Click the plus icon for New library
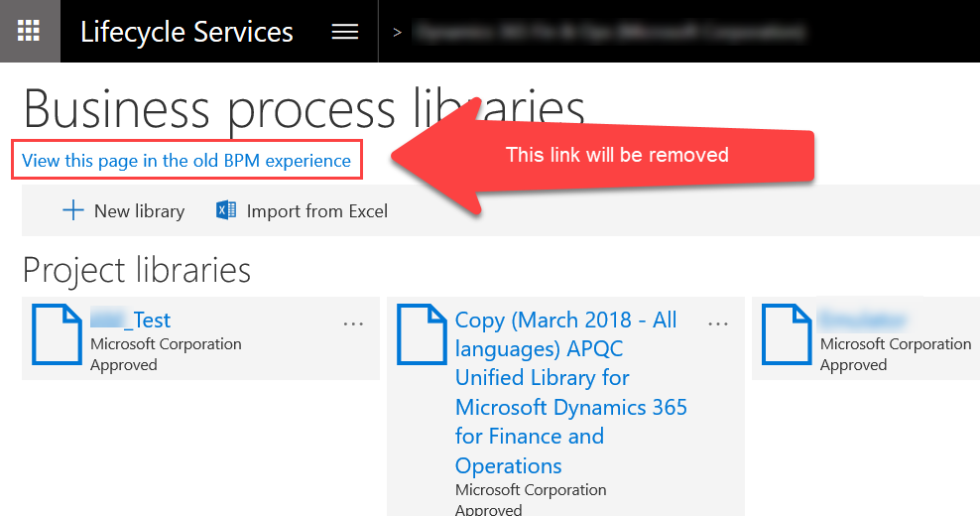 [72, 210]
